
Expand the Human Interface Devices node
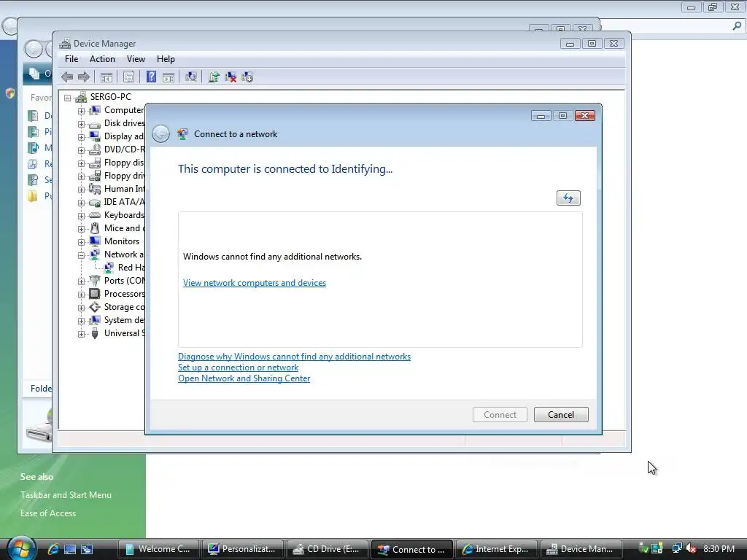click(x=81, y=190)
